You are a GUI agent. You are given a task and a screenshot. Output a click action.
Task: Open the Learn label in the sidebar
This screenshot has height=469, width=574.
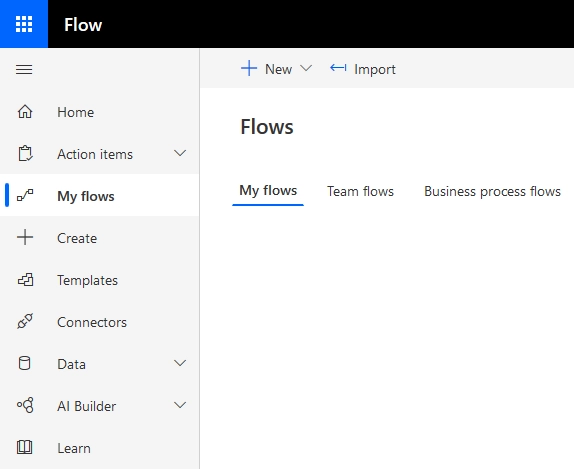(74, 448)
